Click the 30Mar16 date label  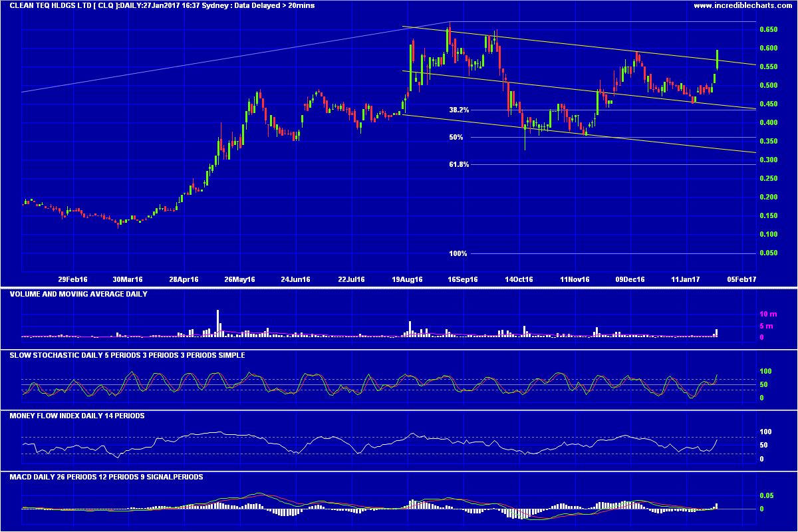pos(128,280)
